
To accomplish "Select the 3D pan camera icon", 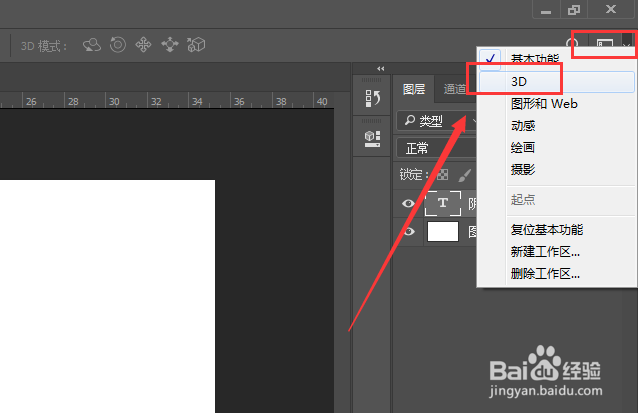I will (x=143, y=45).
